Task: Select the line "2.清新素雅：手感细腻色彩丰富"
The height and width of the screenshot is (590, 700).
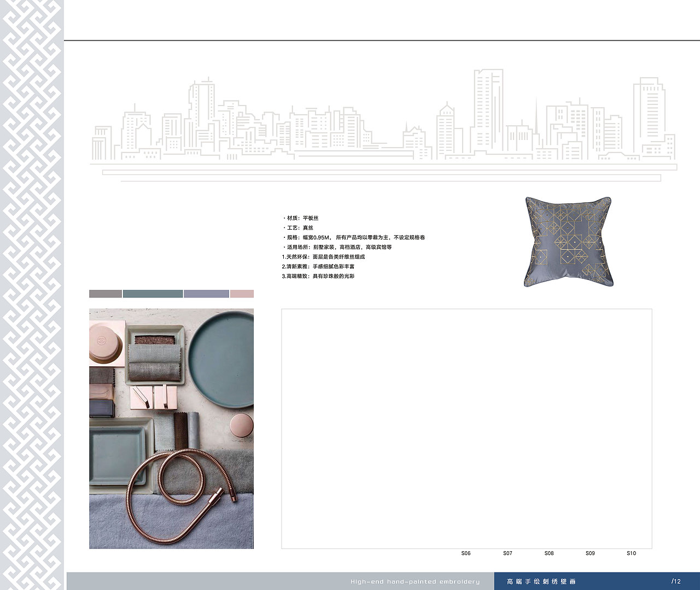Action: [x=318, y=267]
